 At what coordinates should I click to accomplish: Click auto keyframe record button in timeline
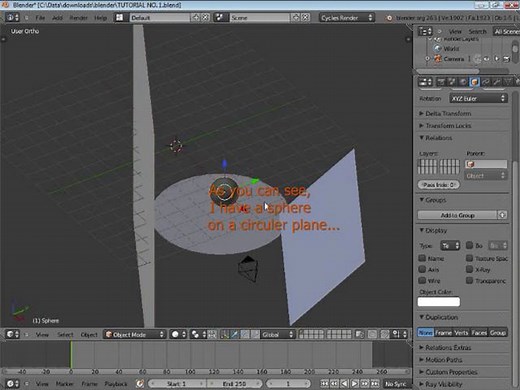click(140, 384)
